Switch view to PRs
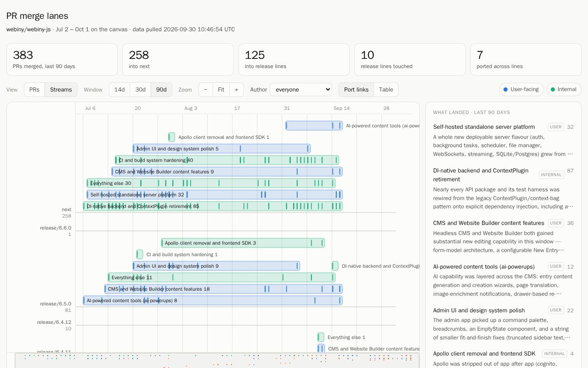This screenshot has width=588, height=368. click(x=34, y=90)
